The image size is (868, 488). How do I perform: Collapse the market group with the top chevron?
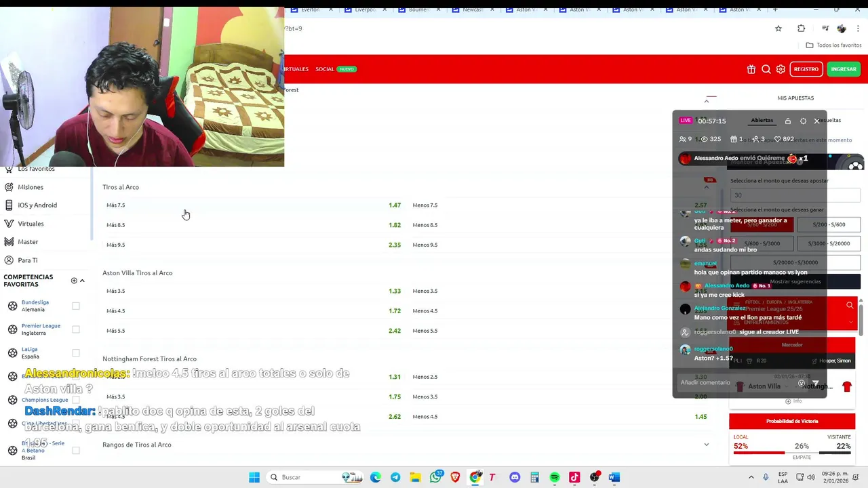coord(707,101)
